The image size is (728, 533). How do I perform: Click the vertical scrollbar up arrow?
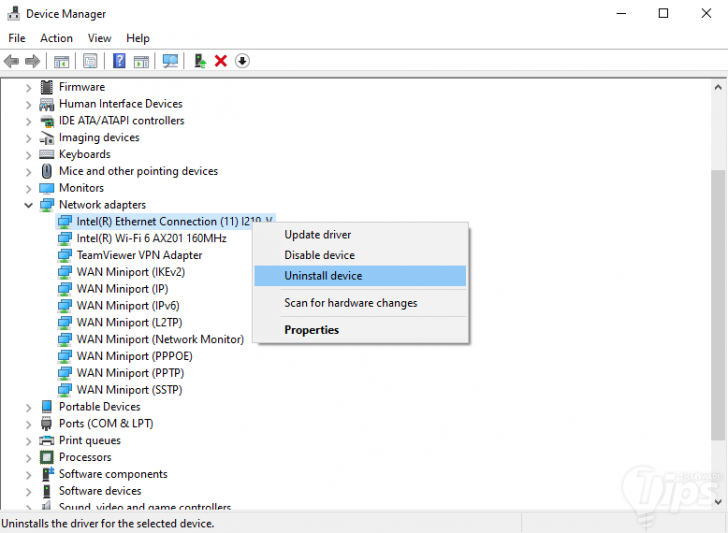718,87
